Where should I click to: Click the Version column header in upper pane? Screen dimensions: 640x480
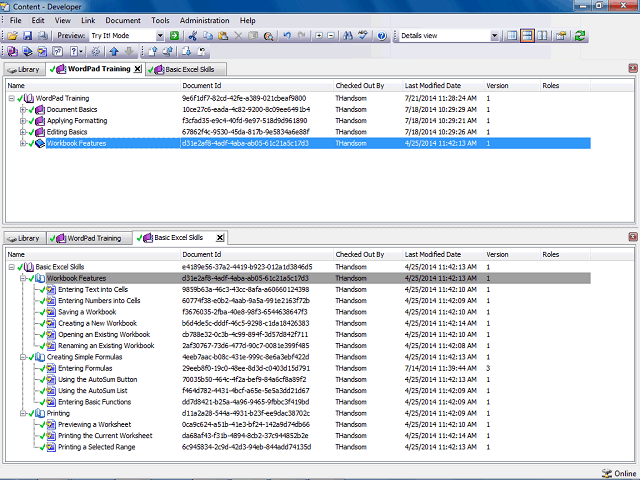(x=512, y=86)
